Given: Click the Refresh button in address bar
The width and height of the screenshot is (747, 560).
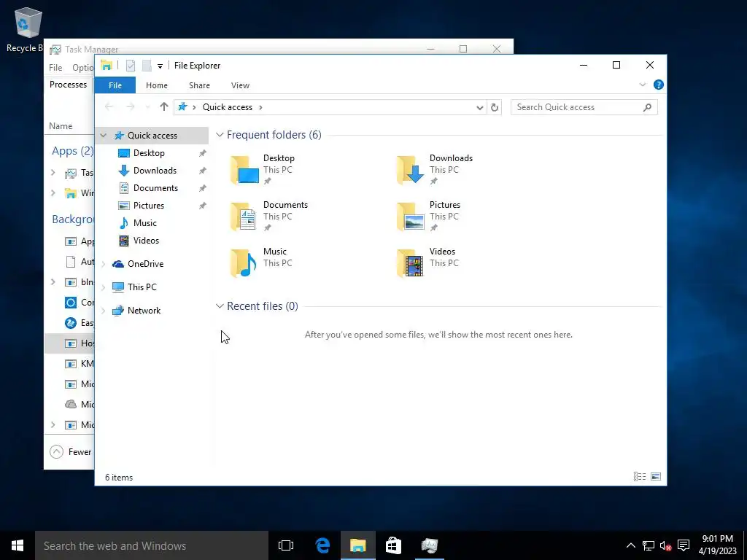Looking at the screenshot, I should [495, 108].
